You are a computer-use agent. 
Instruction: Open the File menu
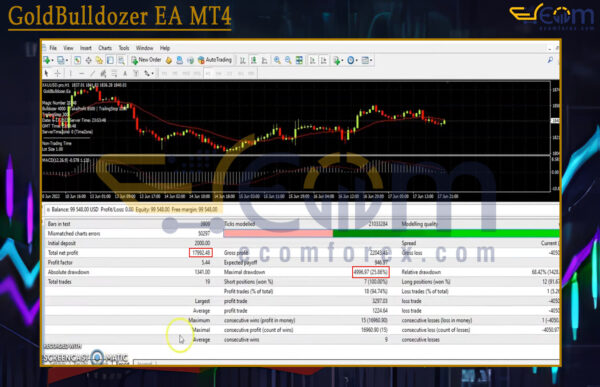[53, 48]
